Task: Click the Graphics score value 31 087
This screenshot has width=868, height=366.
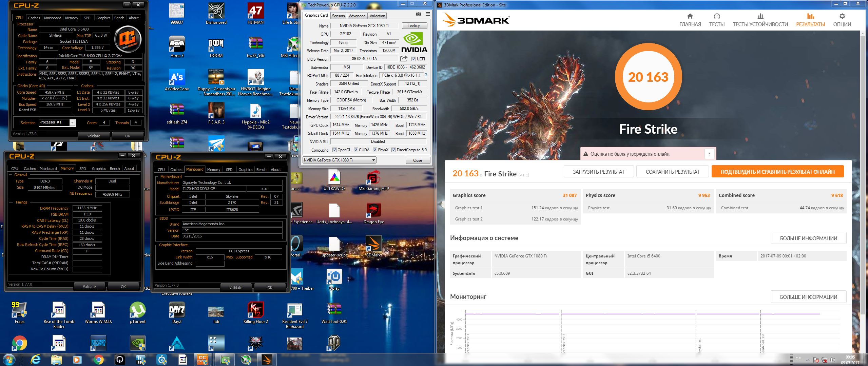Action: (570, 195)
